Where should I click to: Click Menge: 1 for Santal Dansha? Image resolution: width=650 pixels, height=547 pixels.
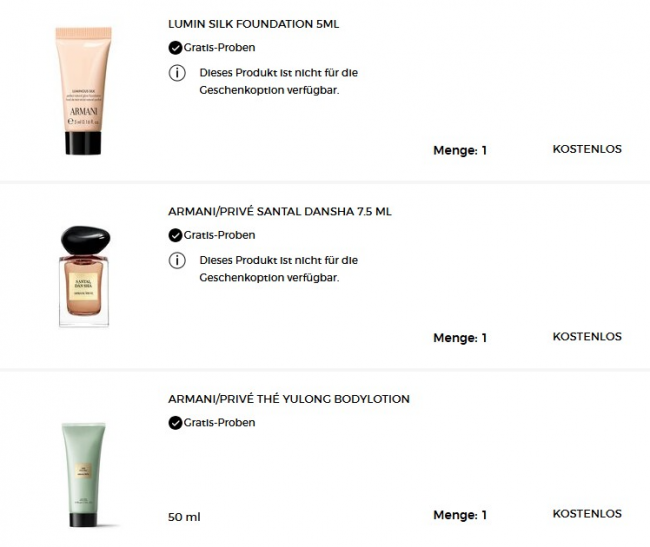[x=460, y=338]
